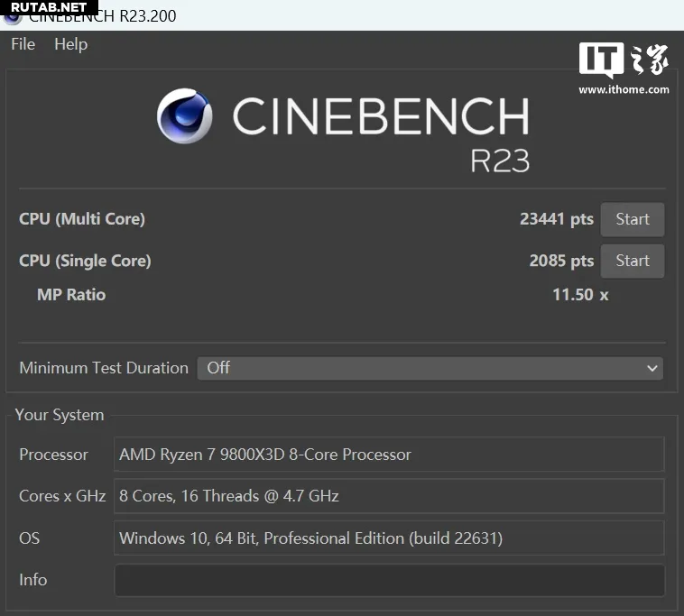Click the CPU (Multi Core) label
Image resolution: width=684 pixels, height=616 pixels.
point(82,219)
